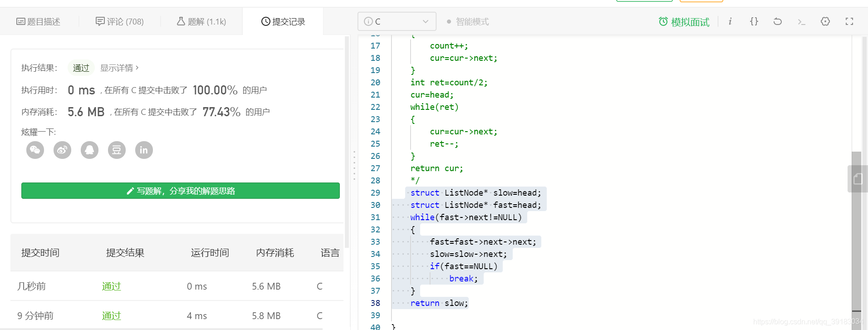The image size is (868, 330).
Task: Open the 几秒前 通过 submission link
Action: [x=111, y=286]
